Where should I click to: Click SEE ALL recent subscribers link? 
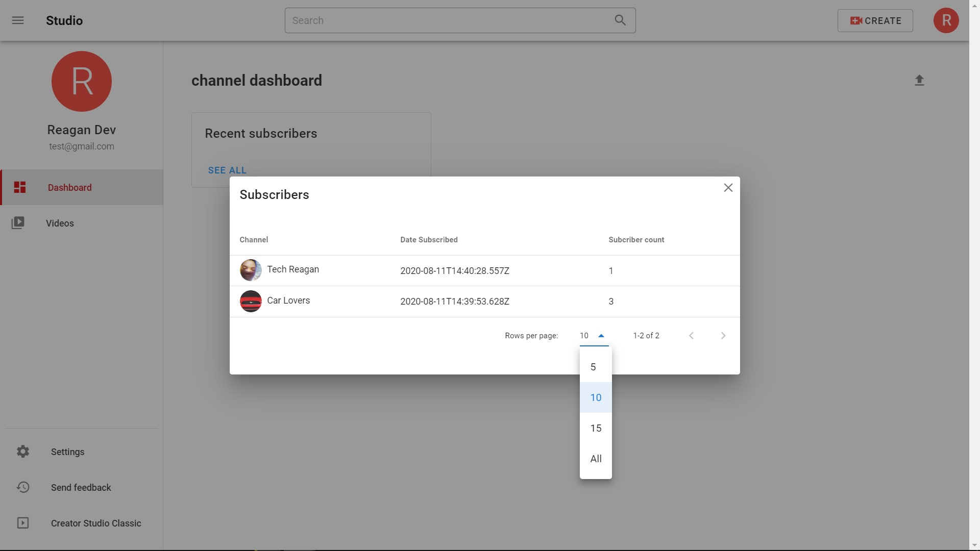click(227, 170)
